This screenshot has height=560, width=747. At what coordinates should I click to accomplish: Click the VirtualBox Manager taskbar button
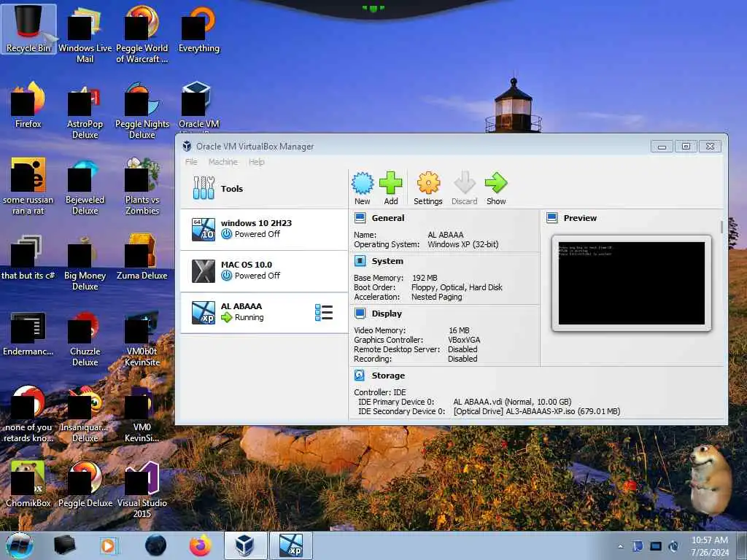click(x=245, y=545)
